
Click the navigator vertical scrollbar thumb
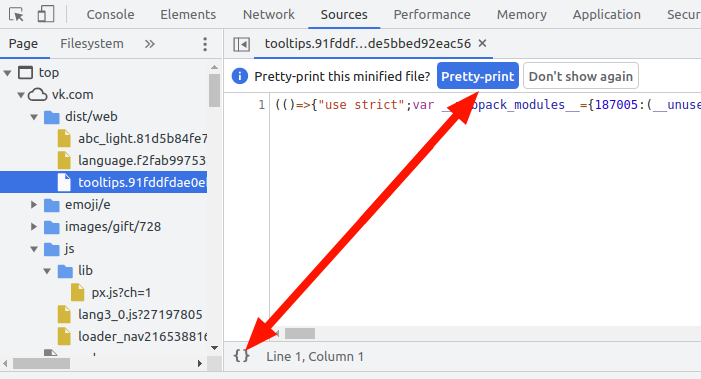point(215,90)
